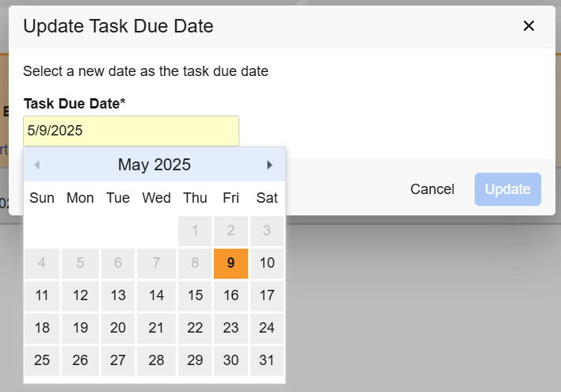Choose May 28 as the date
Viewport: 561px width, 392px height.
click(156, 360)
